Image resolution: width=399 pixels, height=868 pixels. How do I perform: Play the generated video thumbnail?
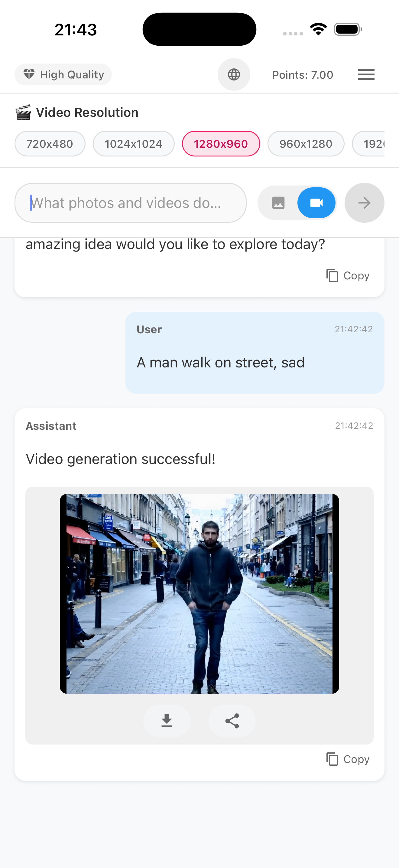[199, 594]
